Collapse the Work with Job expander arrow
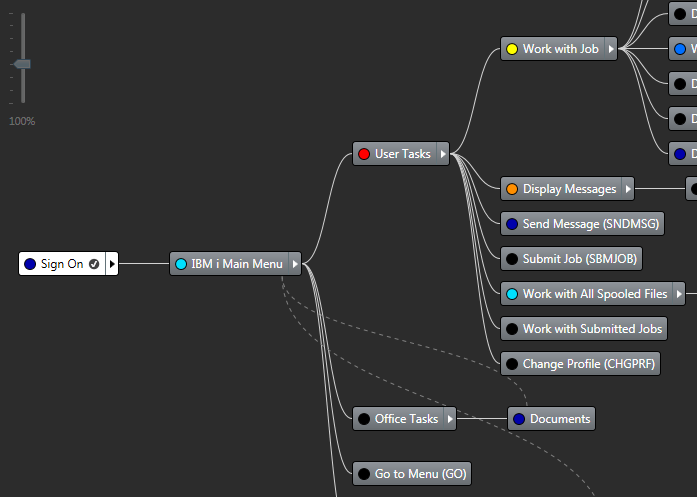Screen dimensions: 697x497 click(x=611, y=49)
